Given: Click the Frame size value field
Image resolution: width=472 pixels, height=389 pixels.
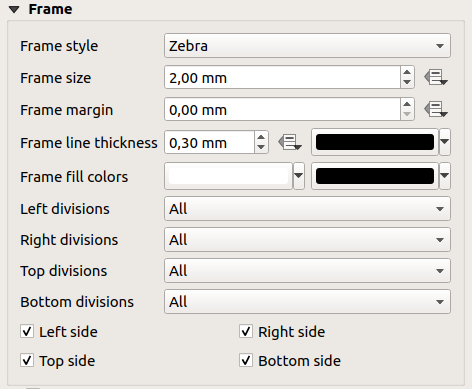Looking at the screenshot, I should [x=282, y=77].
